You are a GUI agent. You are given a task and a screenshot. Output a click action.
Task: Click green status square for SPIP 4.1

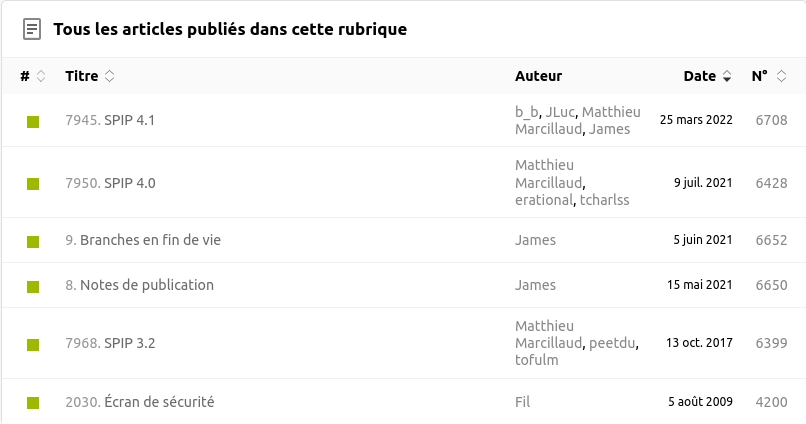(33, 121)
